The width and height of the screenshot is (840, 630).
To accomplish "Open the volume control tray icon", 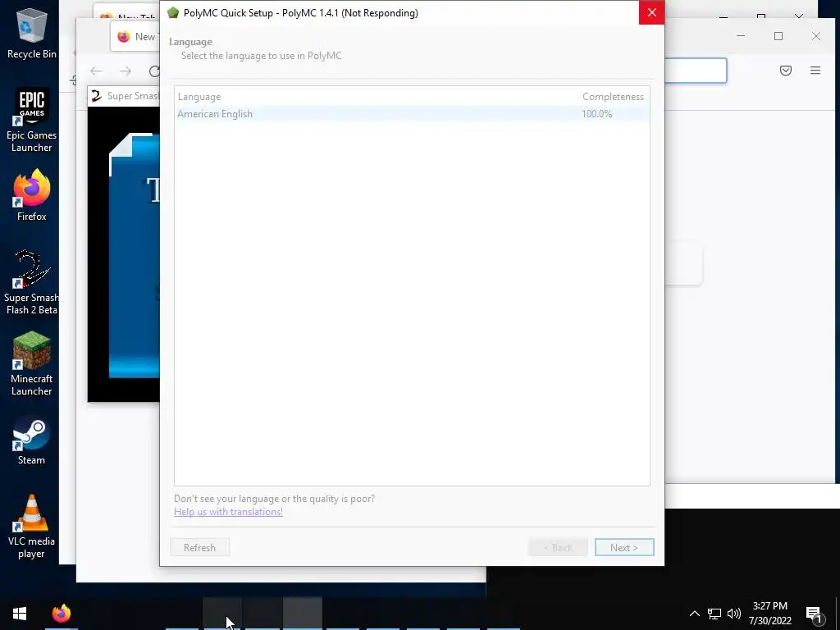I will pyautogui.click(x=734, y=614).
